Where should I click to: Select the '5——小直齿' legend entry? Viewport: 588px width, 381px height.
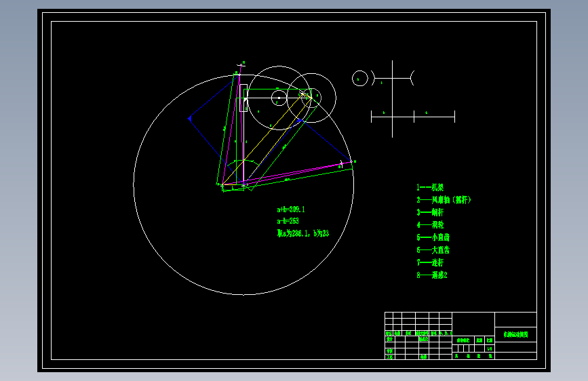(433, 237)
